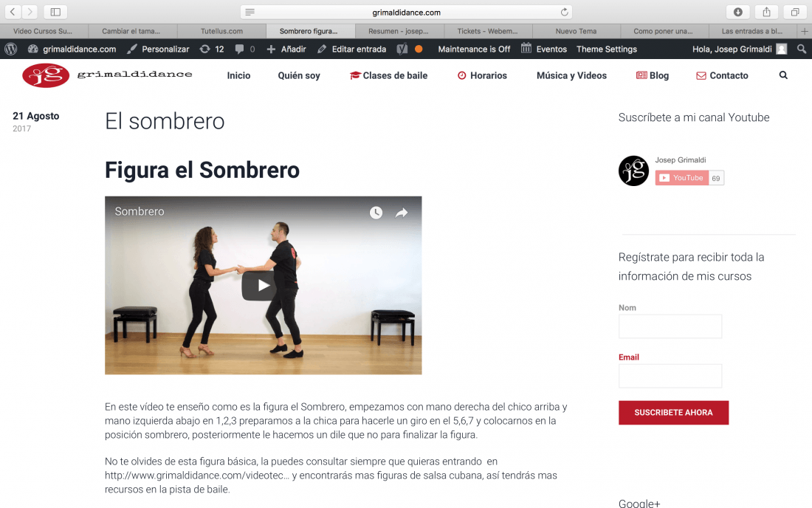Play the Sombrero video
Viewport: 812px width, 508px height.
(x=263, y=285)
